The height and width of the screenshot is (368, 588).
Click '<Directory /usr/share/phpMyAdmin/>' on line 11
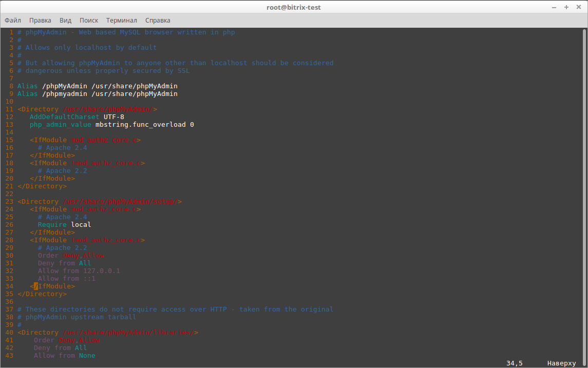click(x=87, y=109)
